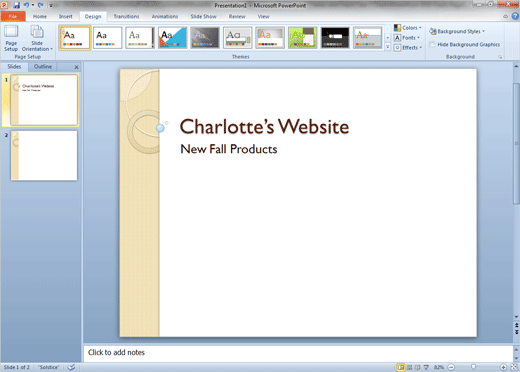The width and height of the screenshot is (520, 372).
Task: Select slide 1 thumbnail
Action: pyautogui.click(x=44, y=100)
